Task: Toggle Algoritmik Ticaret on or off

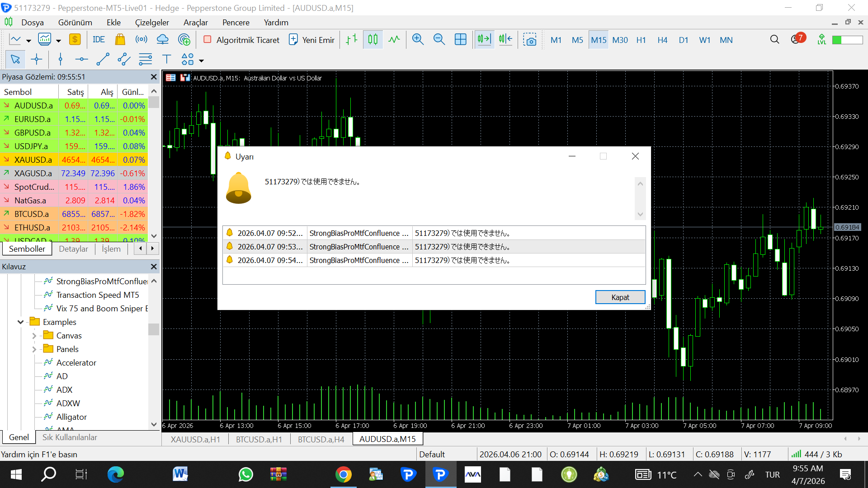Action: coord(241,40)
